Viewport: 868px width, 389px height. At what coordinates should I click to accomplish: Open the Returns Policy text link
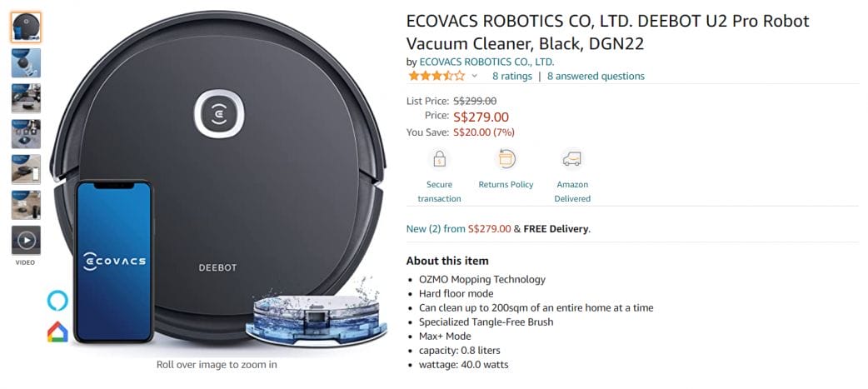pos(506,184)
